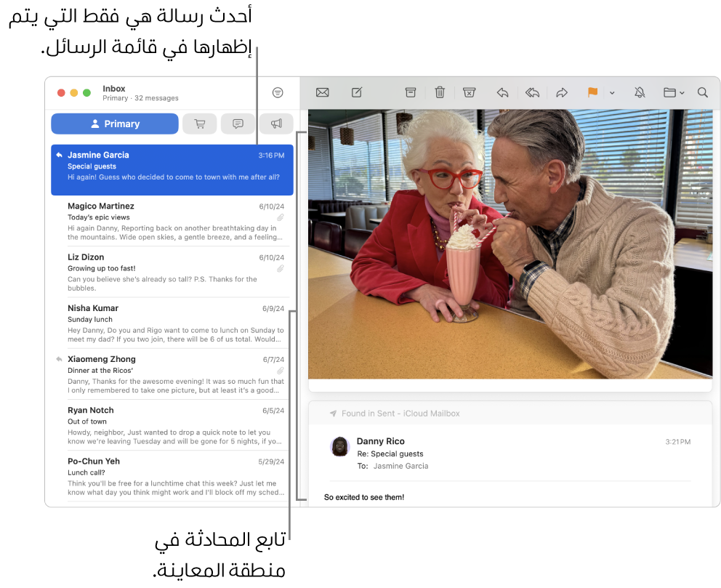
Task: Select the Transactions cart tab
Action: [x=200, y=124]
